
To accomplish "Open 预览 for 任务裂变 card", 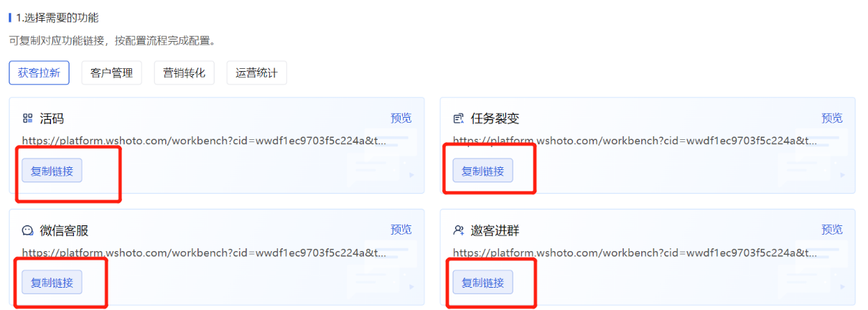I will click(x=832, y=118).
